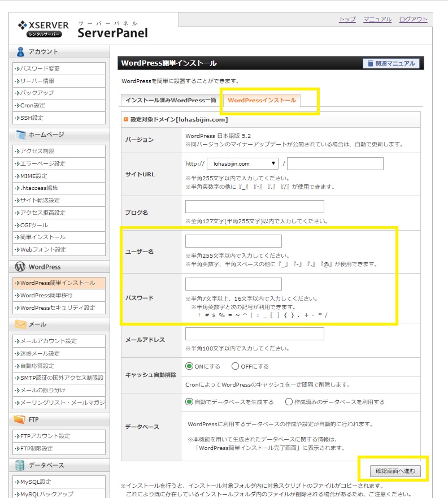The image size is (448, 498).
Task: Open アクセス拒否設定 menu item
Action: coord(59,213)
